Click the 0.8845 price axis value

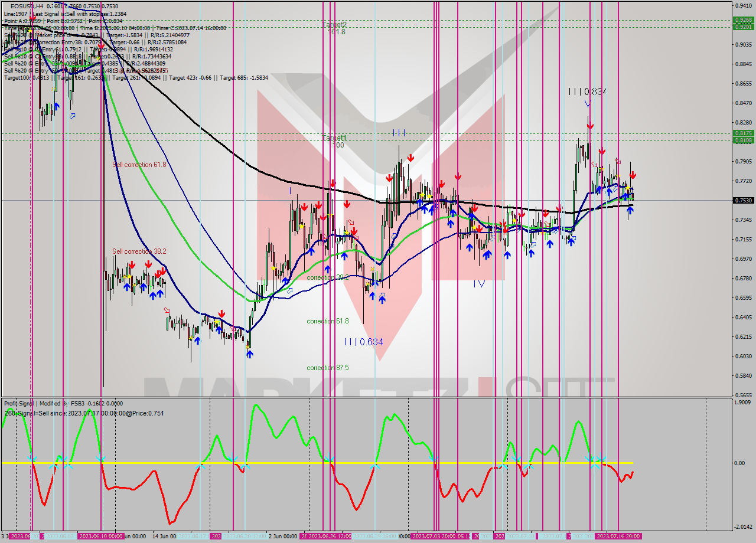click(x=743, y=64)
